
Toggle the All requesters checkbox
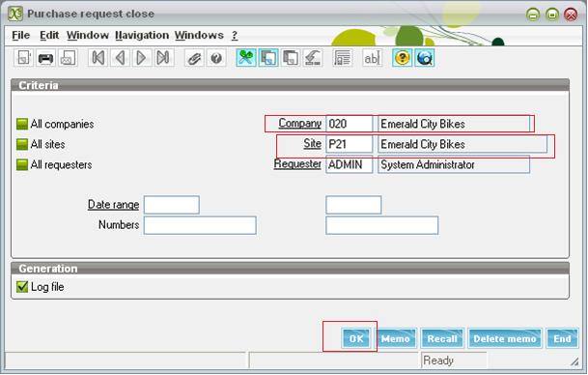pyautogui.click(x=22, y=164)
